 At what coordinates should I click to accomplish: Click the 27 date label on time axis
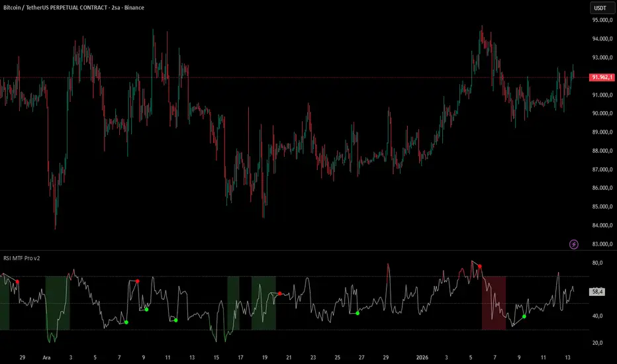pyautogui.click(x=361, y=357)
